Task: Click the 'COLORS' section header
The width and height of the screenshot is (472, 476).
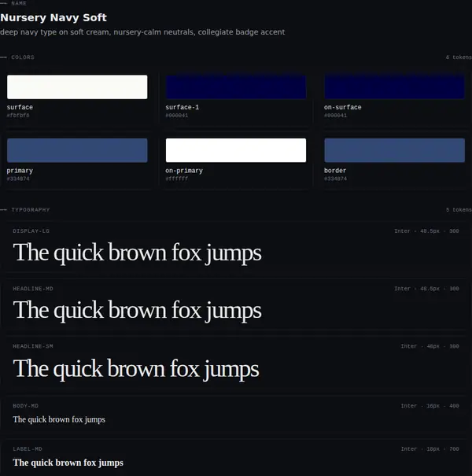Action: click(23, 57)
